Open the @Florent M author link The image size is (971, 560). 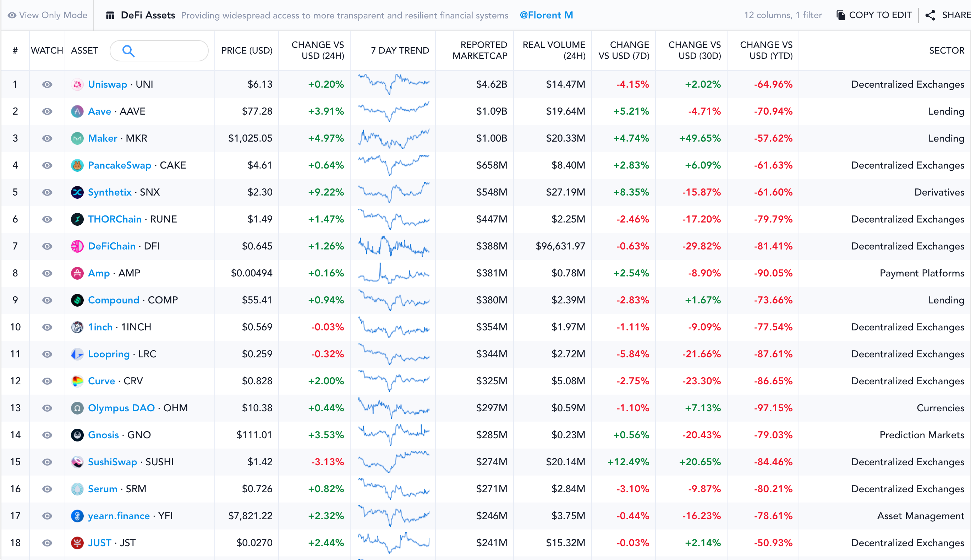[546, 15]
